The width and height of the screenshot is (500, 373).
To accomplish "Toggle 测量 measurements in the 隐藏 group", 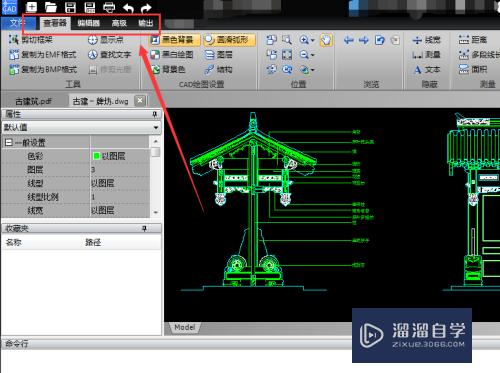I will (426, 55).
